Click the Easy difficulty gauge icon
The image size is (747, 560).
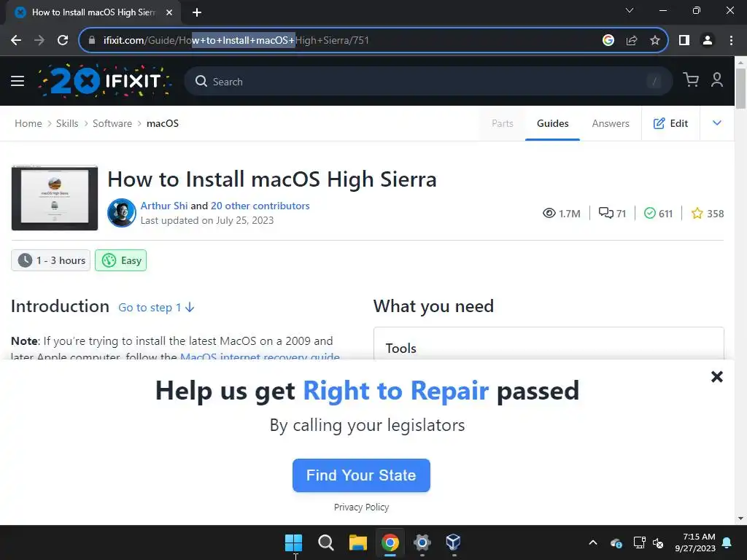pos(109,260)
